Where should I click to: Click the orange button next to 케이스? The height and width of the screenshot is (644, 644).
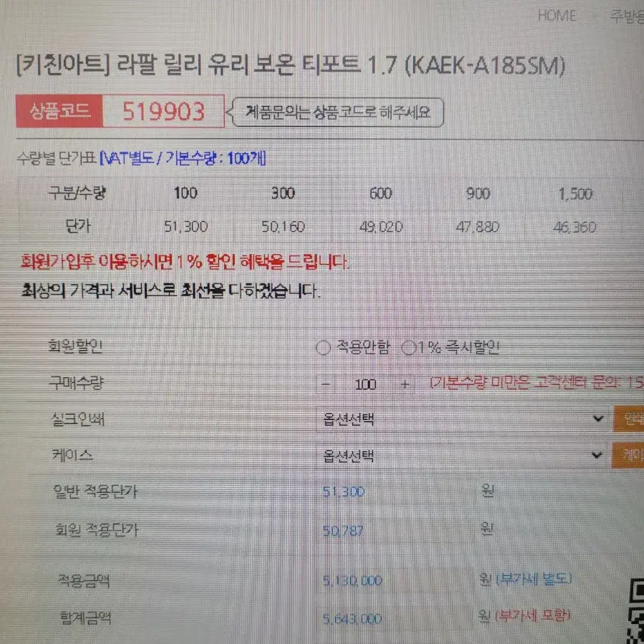[628, 455]
